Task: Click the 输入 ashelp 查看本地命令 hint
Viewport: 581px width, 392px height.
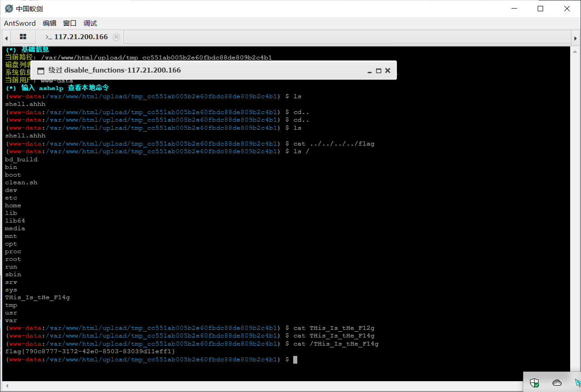Action: (x=57, y=88)
